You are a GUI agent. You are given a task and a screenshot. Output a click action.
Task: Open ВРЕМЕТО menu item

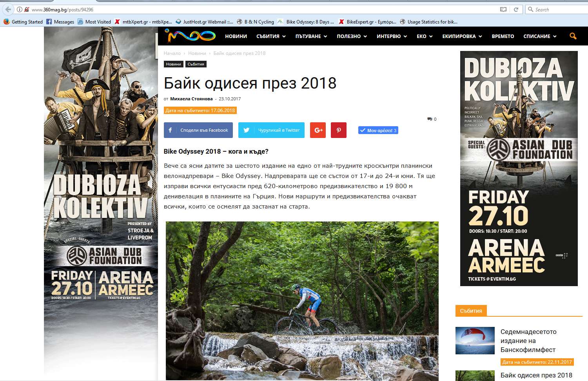click(x=503, y=36)
